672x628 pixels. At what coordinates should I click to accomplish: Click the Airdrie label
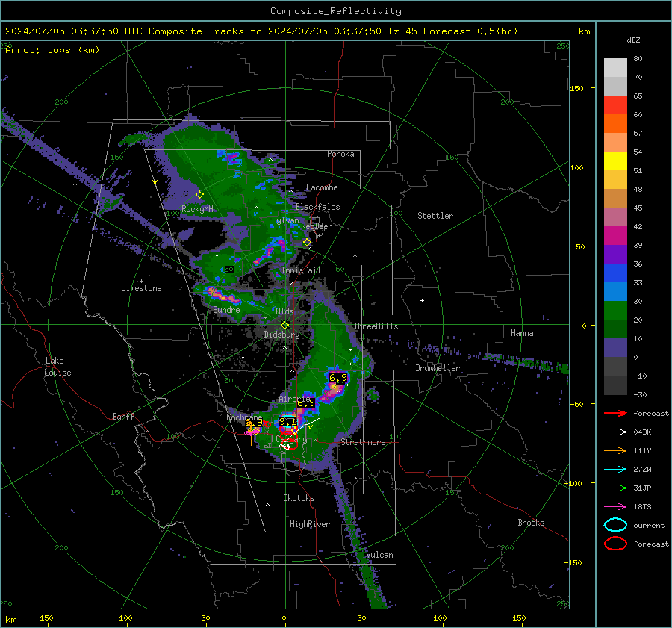294,399
